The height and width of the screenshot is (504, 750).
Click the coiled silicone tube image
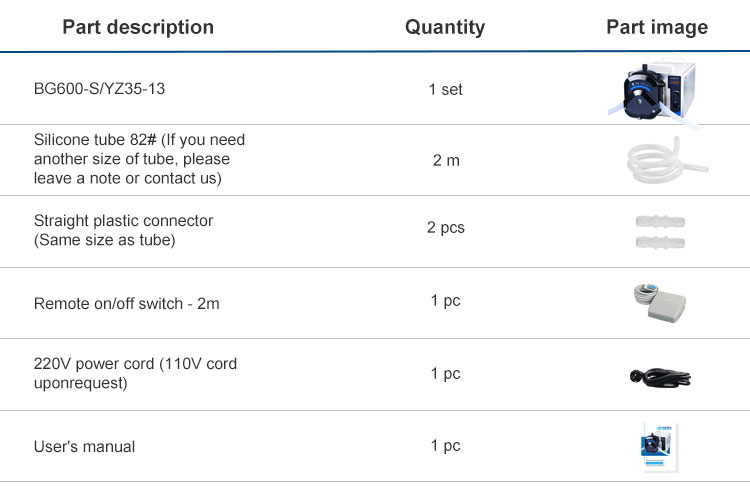coord(667,161)
